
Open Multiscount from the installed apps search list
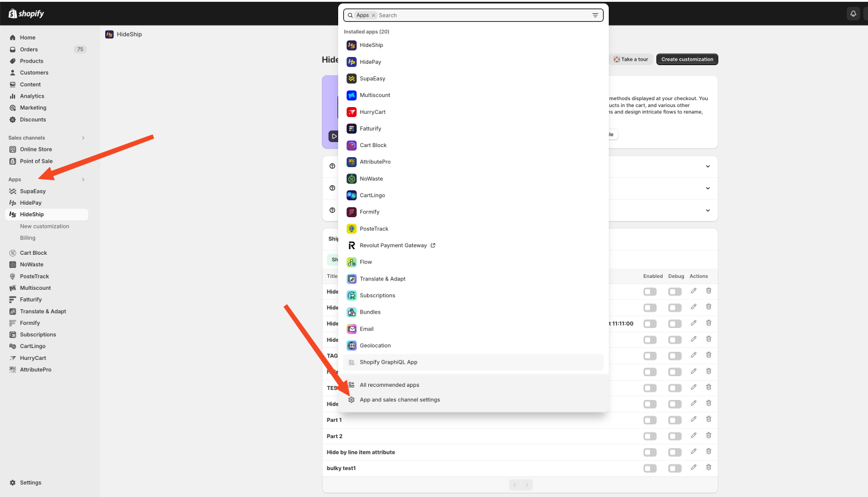tap(473, 95)
